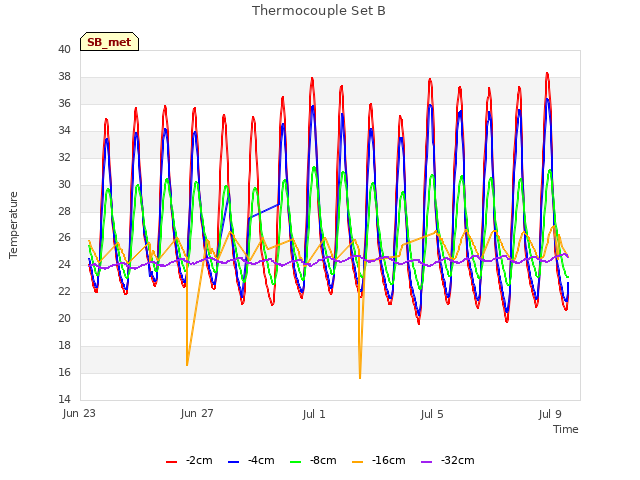640x480 pixels.
Task: Click the 18 y-axis tick label
Action: point(64,345)
